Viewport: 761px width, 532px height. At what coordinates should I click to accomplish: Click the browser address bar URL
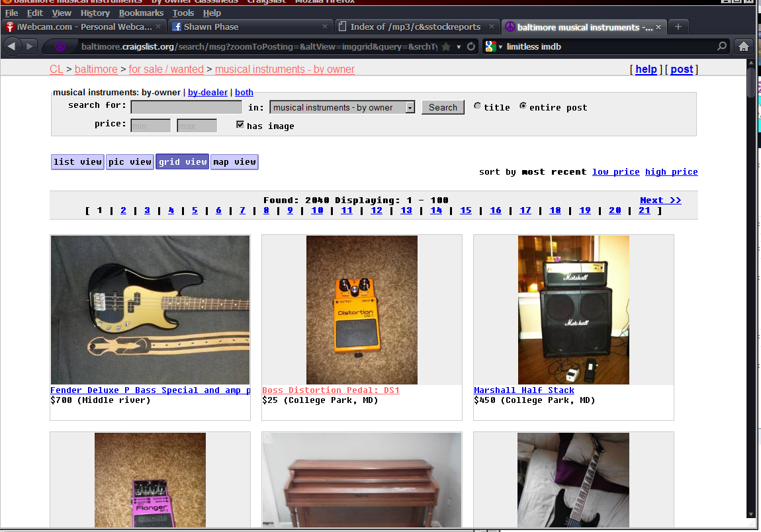tap(259, 46)
